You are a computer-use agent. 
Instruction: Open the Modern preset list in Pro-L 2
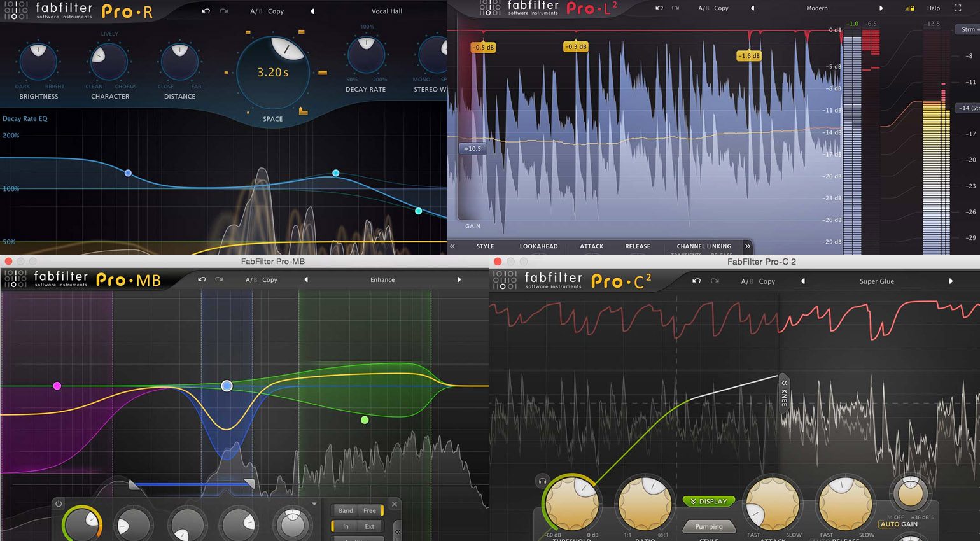coord(817,8)
